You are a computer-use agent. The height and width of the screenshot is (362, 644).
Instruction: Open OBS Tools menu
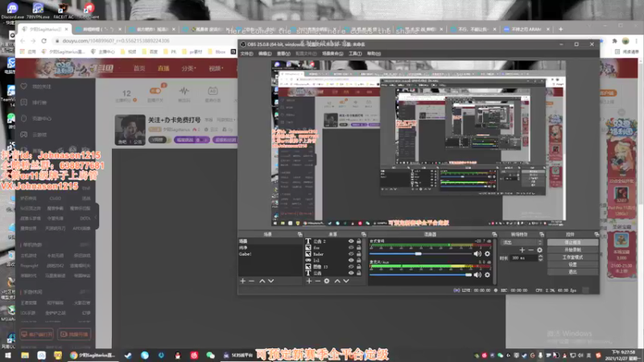[355, 54]
